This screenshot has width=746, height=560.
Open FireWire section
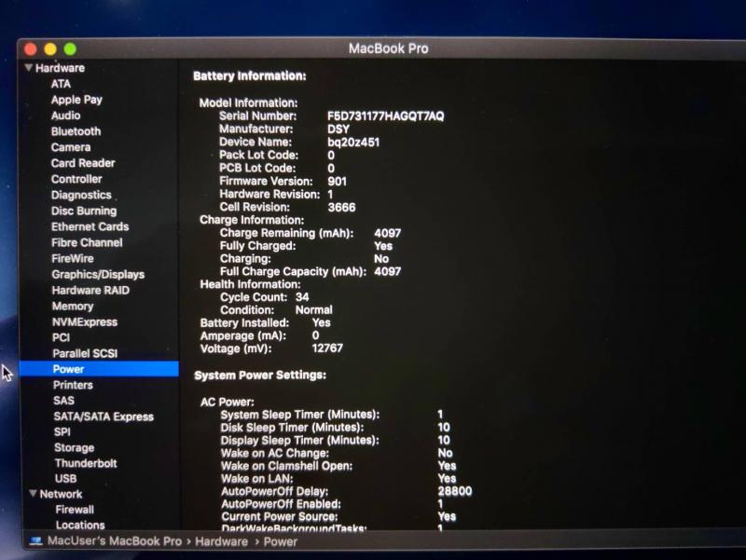[x=73, y=259]
